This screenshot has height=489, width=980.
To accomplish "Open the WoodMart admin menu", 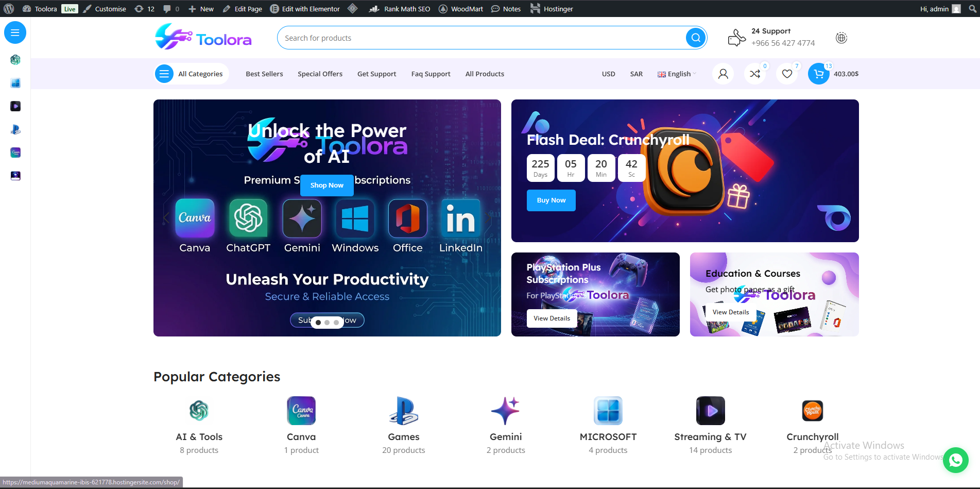I will 461,9.
